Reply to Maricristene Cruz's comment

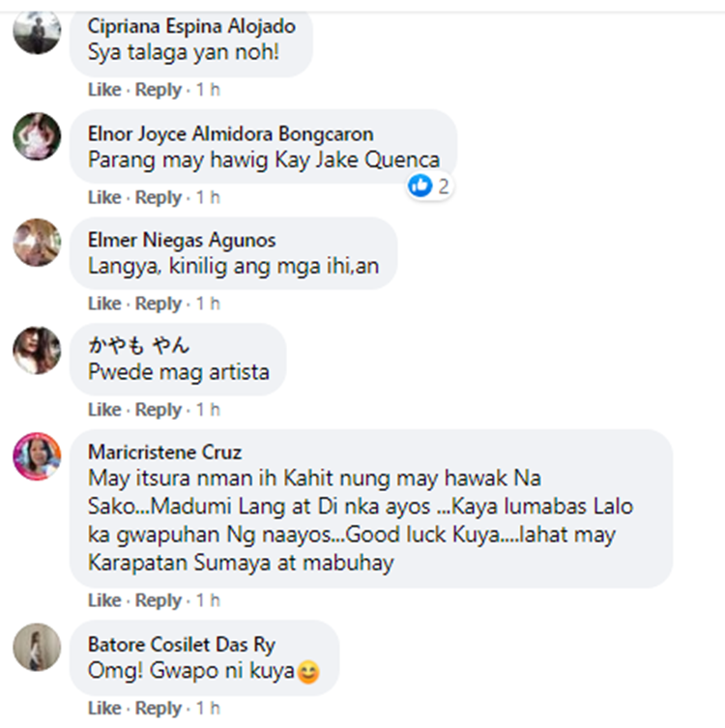[x=158, y=600]
